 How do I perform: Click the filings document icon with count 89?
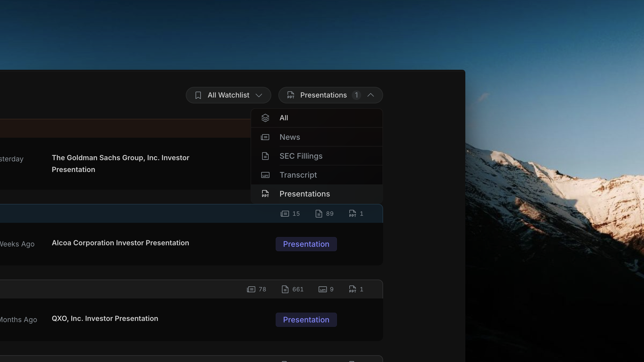pos(319,214)
